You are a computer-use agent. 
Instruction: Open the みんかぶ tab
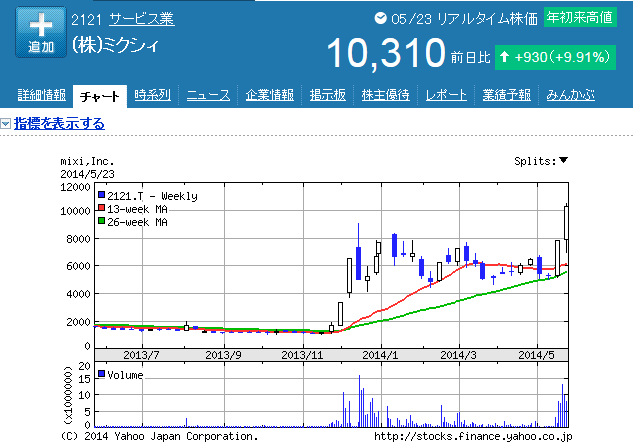point(570,95)
